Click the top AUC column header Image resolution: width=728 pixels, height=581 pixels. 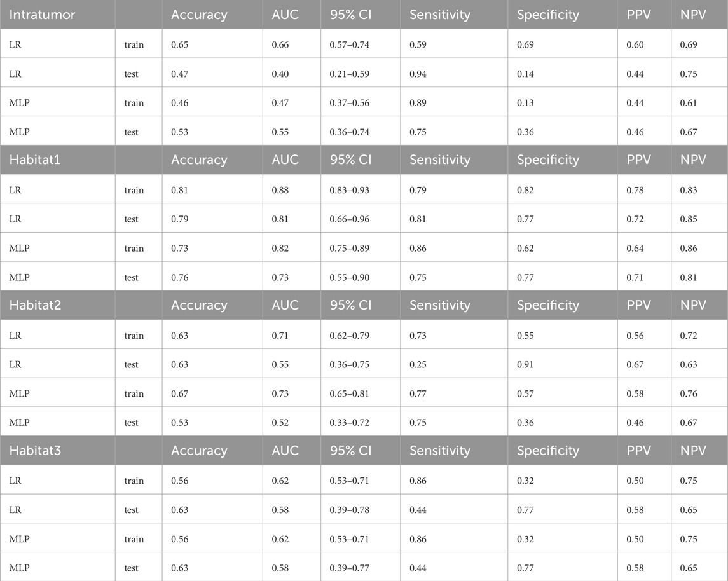point(285,15)
